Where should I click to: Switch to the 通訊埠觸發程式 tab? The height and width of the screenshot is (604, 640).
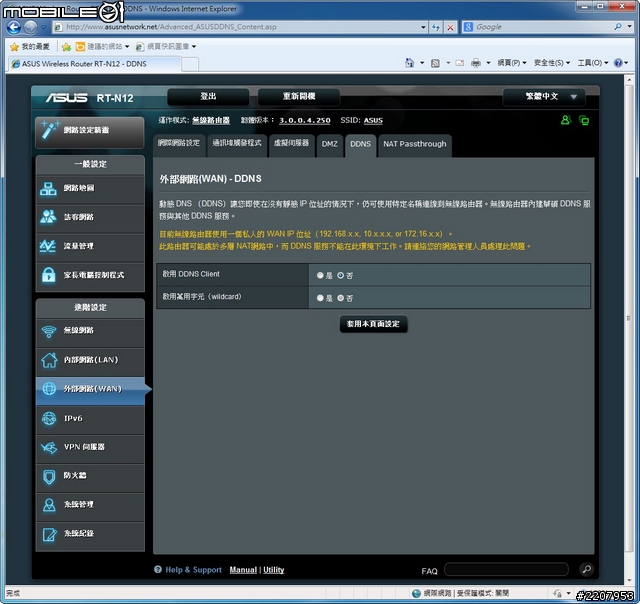(x=237, y=144)
